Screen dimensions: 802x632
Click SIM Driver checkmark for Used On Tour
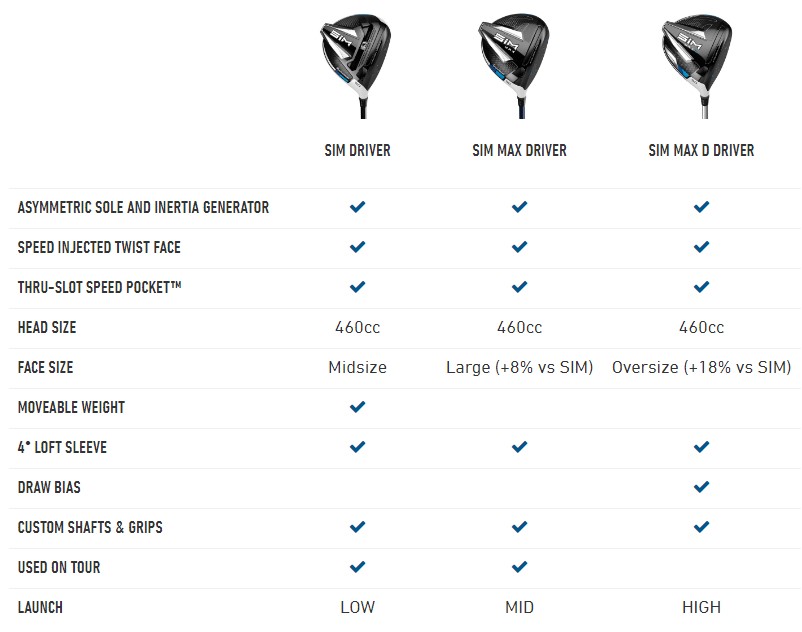tap(358, 567)
